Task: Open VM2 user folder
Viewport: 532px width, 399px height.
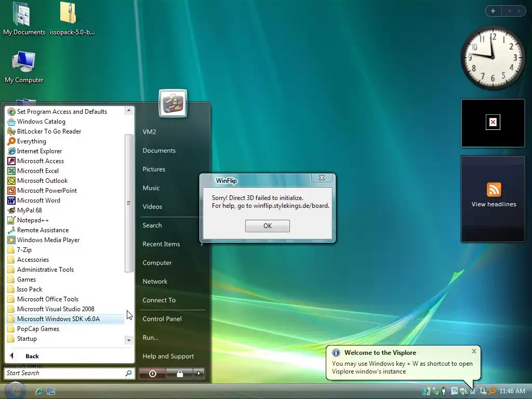Action: 149,131
